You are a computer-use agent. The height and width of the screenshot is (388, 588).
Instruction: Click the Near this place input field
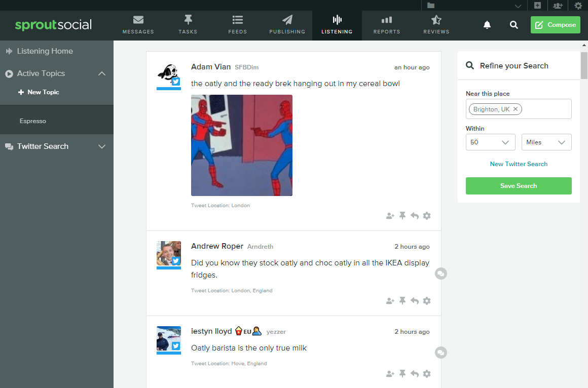(519, 109)
